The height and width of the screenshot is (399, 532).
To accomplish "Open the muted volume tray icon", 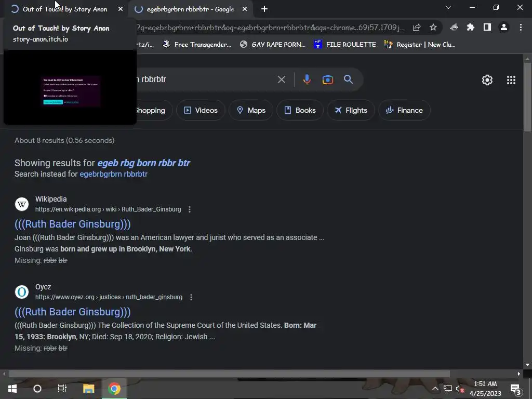I will click(460, 389).
